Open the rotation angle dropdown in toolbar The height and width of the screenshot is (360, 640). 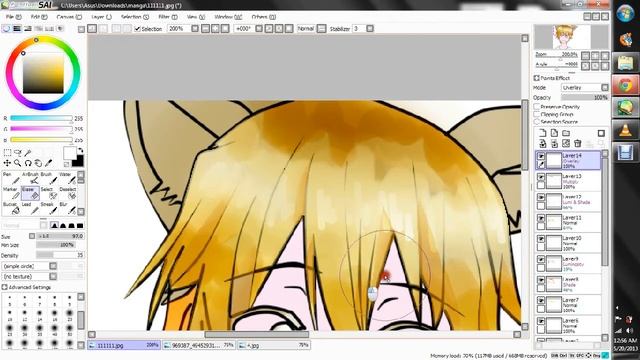(x=259, y=29)
